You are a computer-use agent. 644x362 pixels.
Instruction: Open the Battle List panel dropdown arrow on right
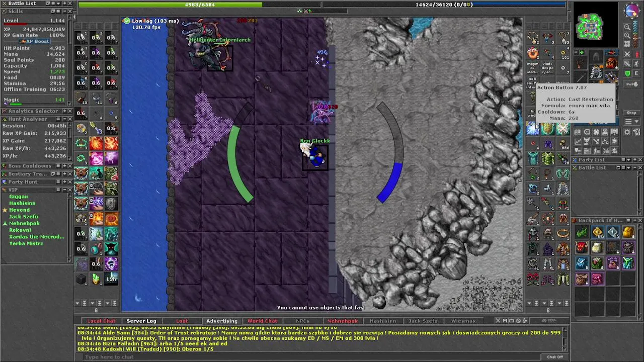coord(628,167)
